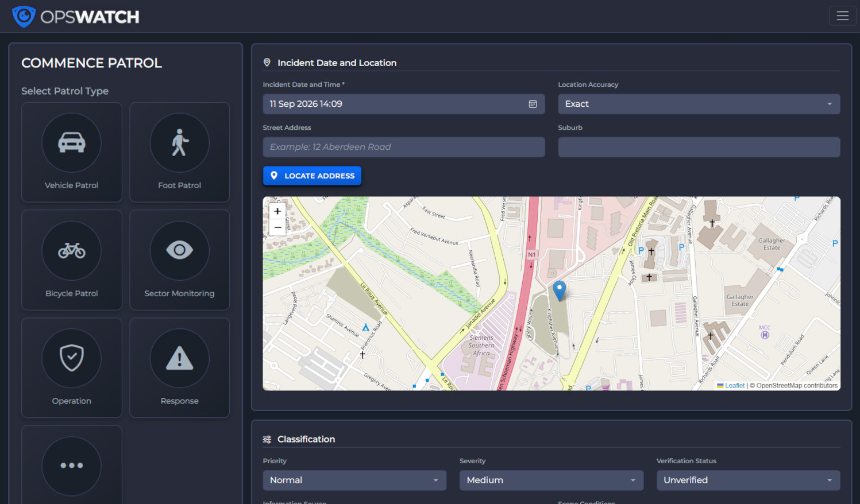The width and height of the screenshot is (860, 504).
Task: Click the OpsWatch shield logo
Action: [x=24, y=17]
